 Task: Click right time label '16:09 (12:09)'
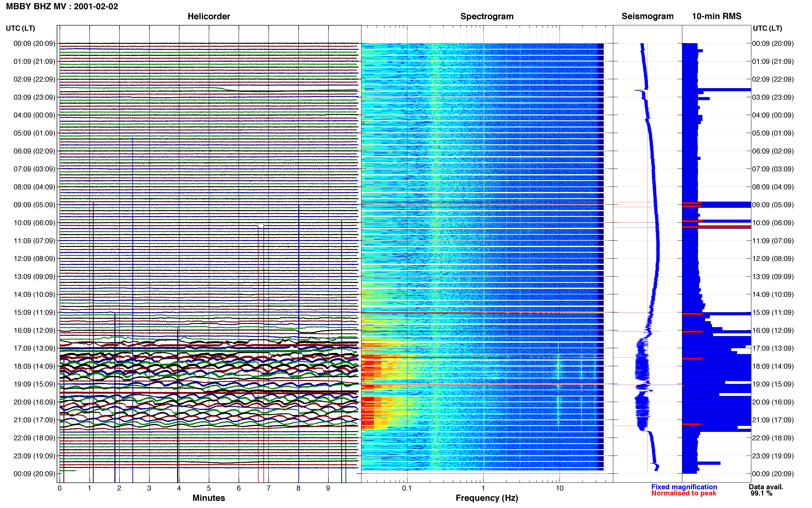pyautogui.click(x=773, y=330)
